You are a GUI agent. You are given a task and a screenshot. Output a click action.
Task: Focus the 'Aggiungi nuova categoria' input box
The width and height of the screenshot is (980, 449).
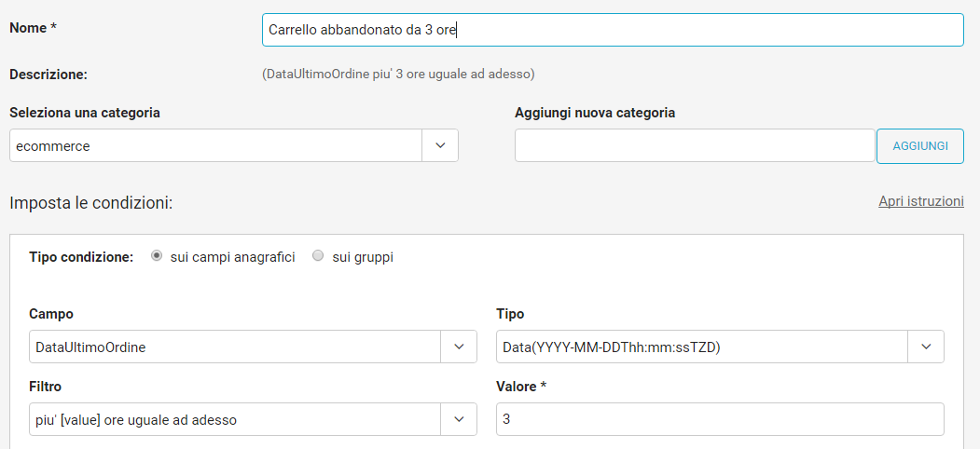tap(694, 146)
